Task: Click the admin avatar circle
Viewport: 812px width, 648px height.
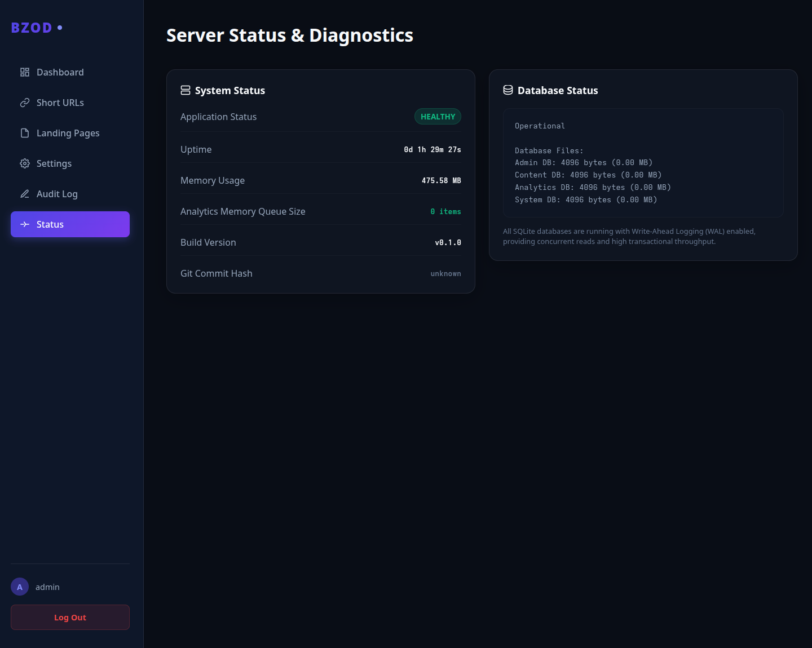Action: pos(20,587)
